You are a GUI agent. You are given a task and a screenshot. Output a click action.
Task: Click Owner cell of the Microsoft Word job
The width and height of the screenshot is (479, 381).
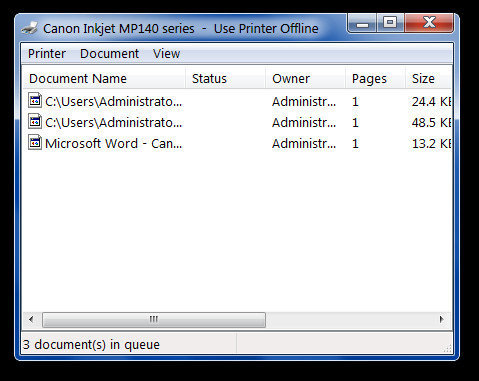point(304,144)
